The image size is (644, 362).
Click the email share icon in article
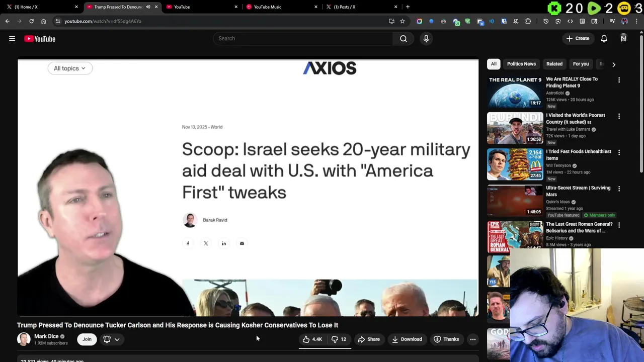242,243
